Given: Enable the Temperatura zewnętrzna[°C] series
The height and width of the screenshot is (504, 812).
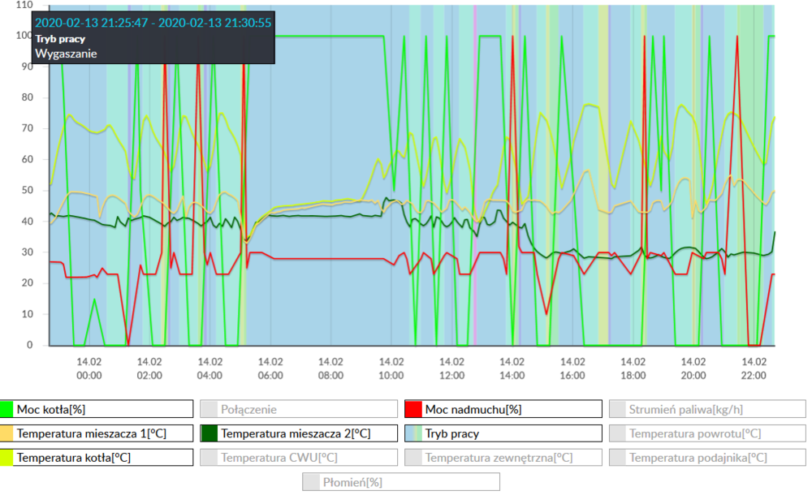Looking at the screenshot, I should [x=503, y=457].
